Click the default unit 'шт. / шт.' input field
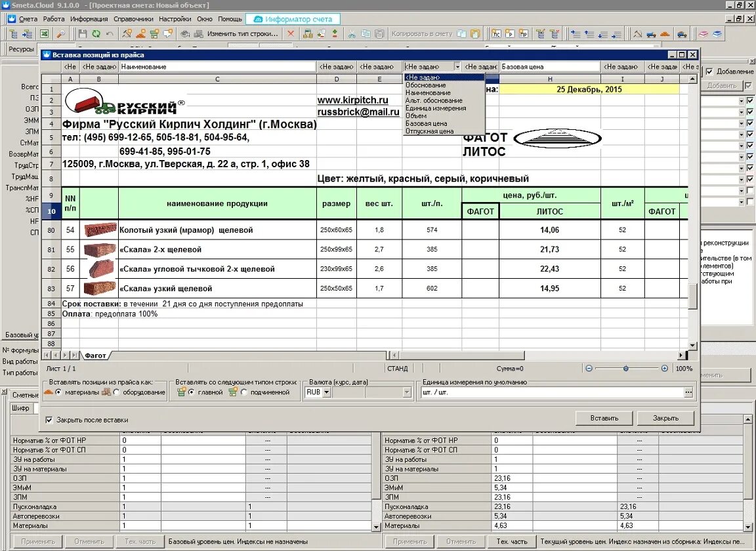The image size is (756, 551). [x=553, y=392]
